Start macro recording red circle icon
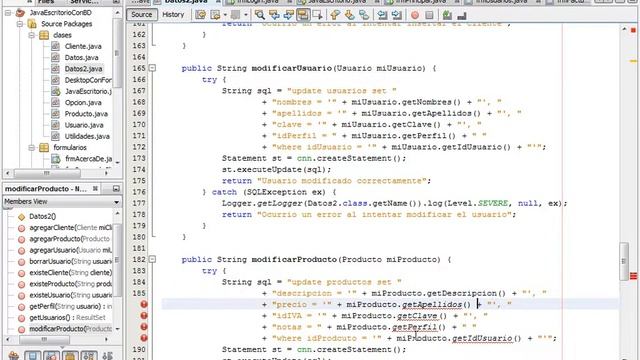Image resolution: width=640 pixels, height=360 pixels. pyautogui.click(x=415, y=15)
